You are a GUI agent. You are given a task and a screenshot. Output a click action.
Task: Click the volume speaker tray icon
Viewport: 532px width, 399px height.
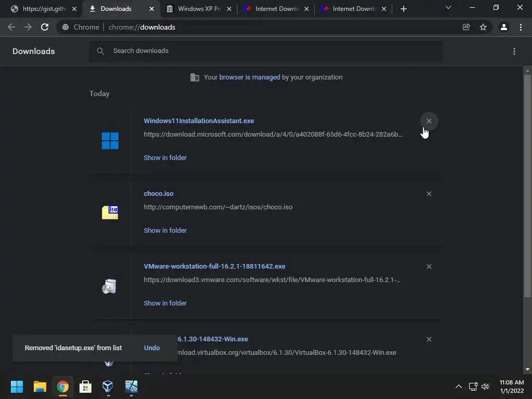[485, 387]
